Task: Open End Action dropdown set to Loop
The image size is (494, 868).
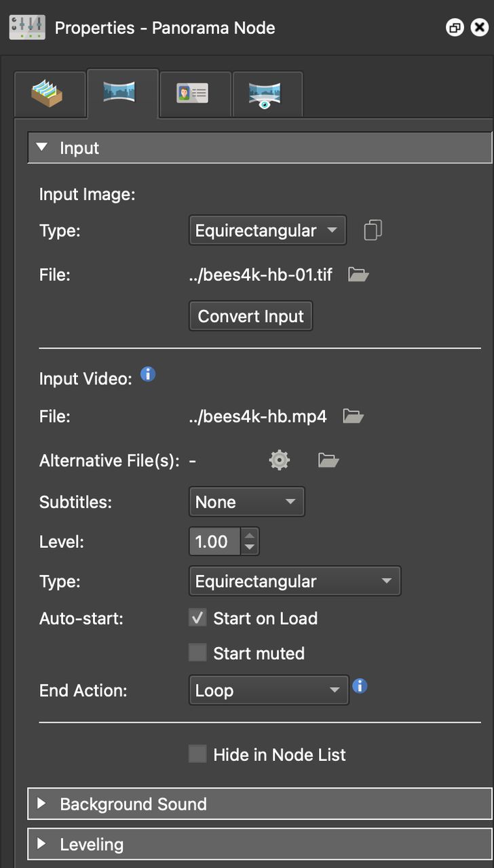Action: click(x=269, y=690)
